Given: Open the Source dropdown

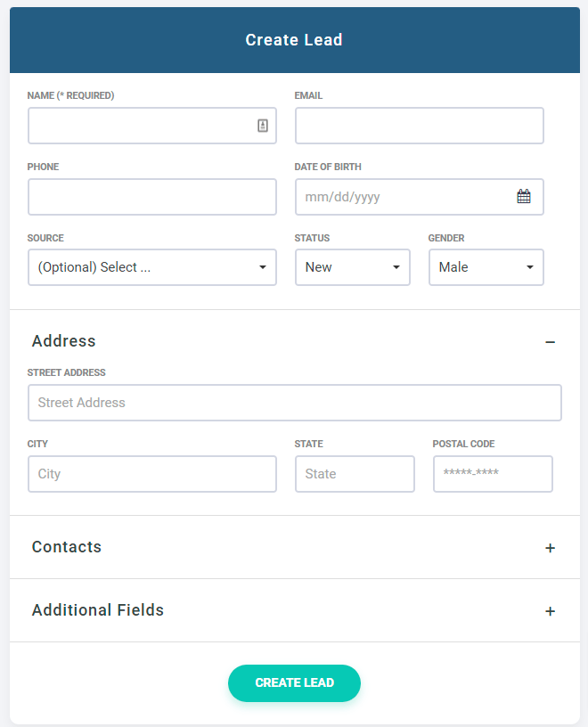Looking at the screenshot, I should coord(151,267).
